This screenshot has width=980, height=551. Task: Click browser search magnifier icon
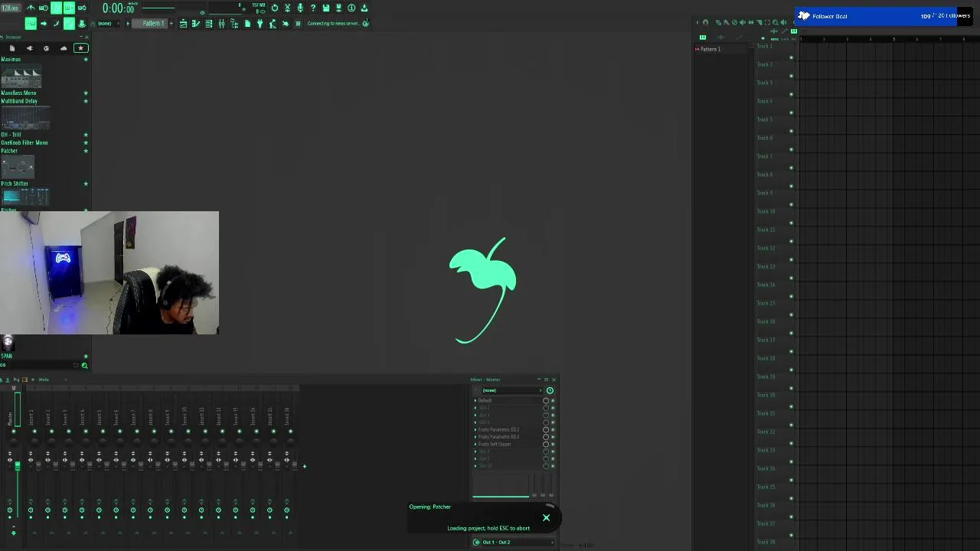pyautogui.click(x=84, y=365)
